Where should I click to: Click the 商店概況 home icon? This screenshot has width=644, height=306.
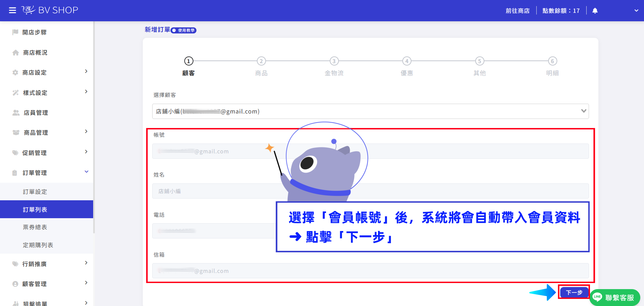click(x=16, y=53)
